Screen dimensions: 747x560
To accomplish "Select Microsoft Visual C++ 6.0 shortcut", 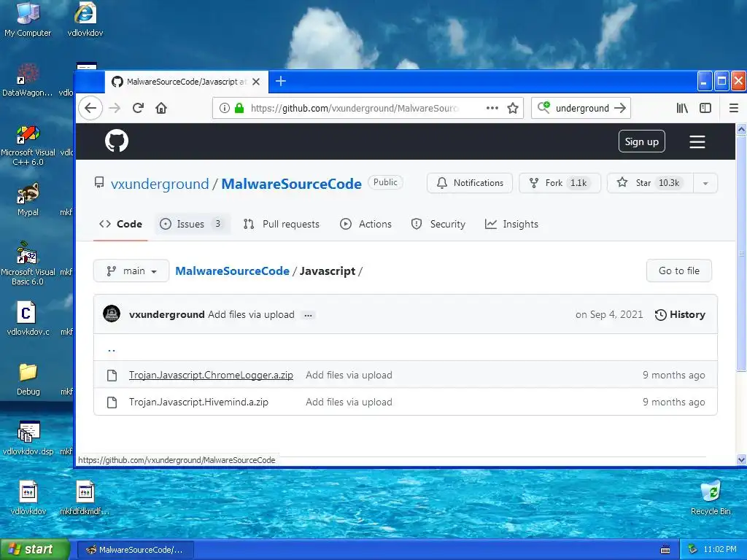I will click(28, 145).
